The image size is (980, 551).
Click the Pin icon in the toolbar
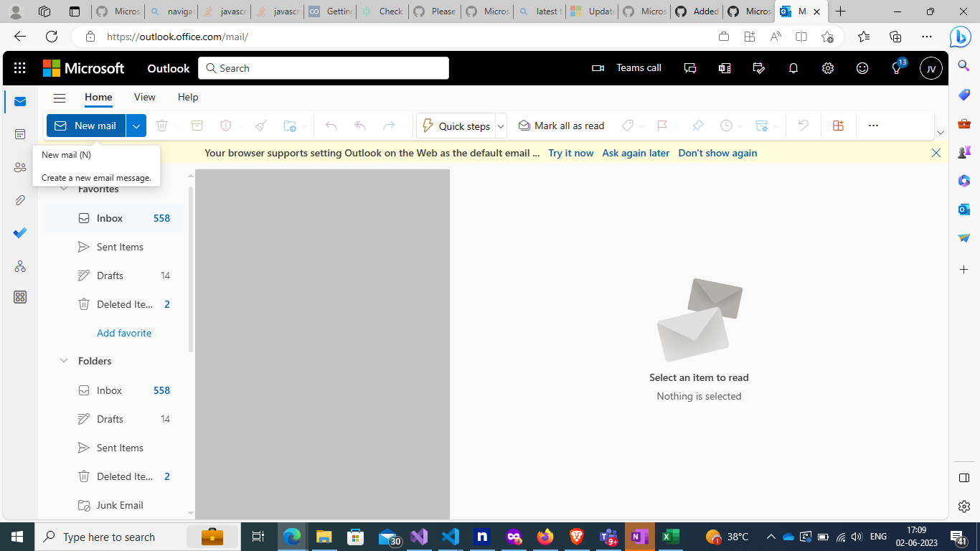point(697,126)
